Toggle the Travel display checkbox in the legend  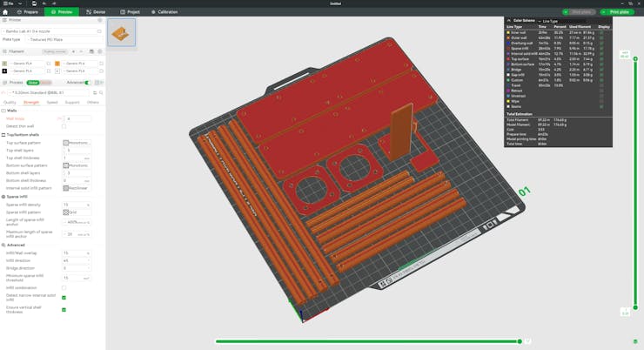click(x=601, y=85)
